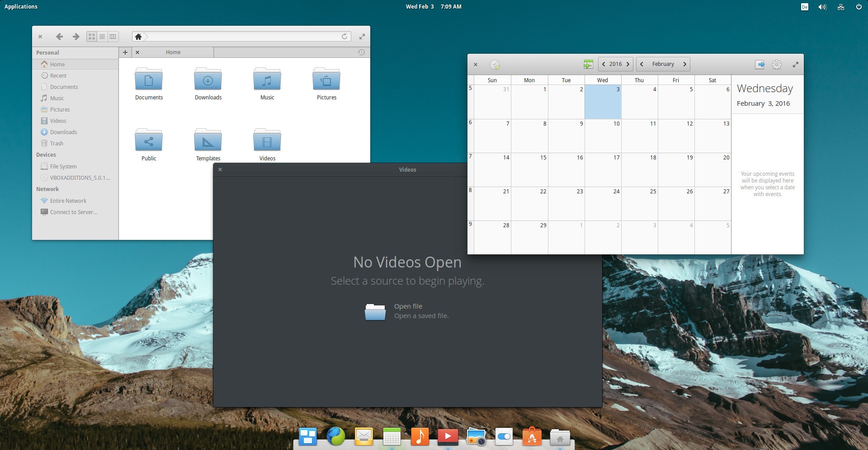Select February 17 on the calendar

tap(603, 170)
